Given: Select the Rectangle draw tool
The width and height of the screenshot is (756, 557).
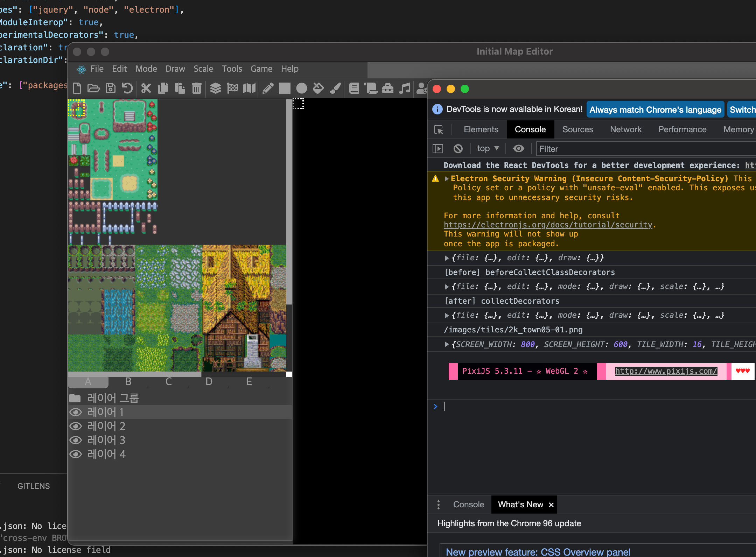Looking at the screenshot, I should pos(284,88).
